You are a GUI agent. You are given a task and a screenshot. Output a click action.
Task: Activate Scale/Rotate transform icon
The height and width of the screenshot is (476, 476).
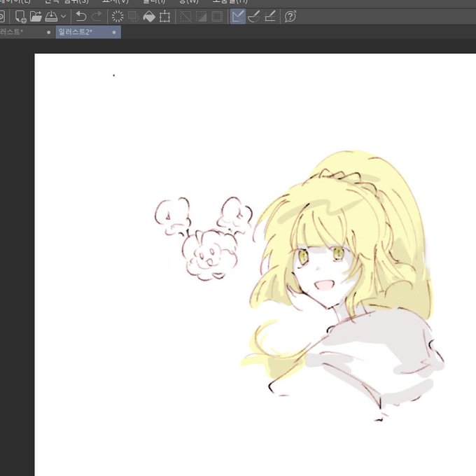pyautogui.click(x=164, y=17)
